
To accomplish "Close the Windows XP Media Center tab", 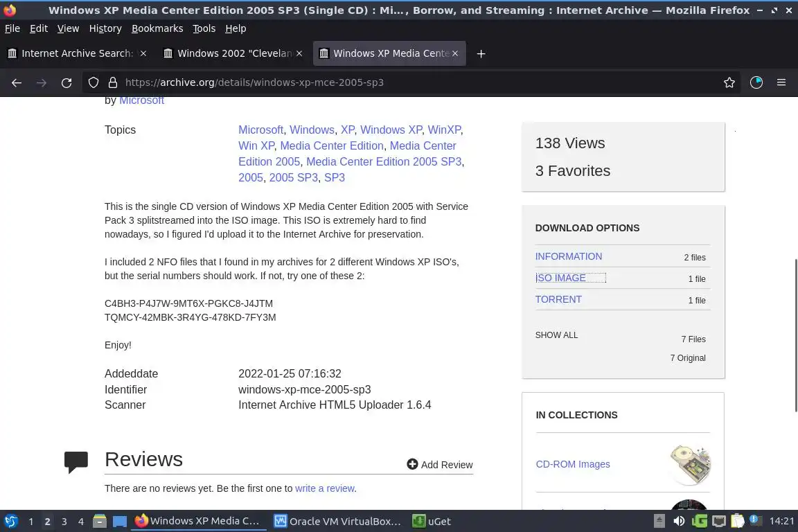I will (x=455, y=53).
